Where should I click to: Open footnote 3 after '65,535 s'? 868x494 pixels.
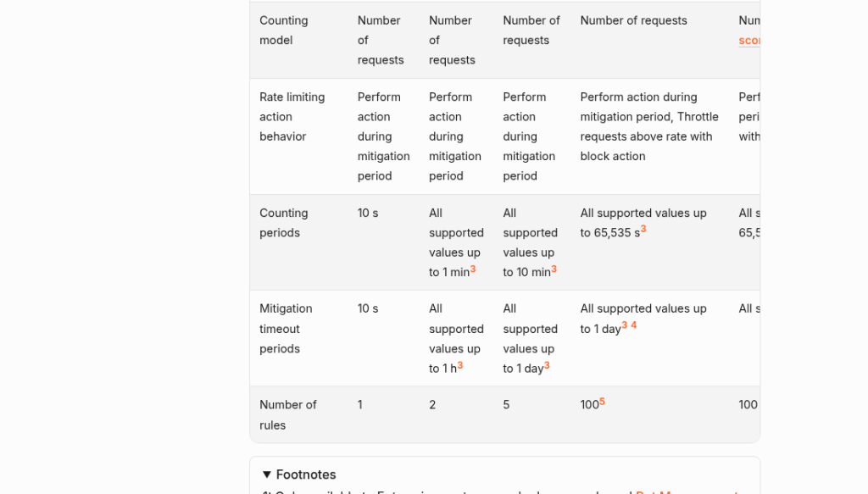tap(643, 229)
